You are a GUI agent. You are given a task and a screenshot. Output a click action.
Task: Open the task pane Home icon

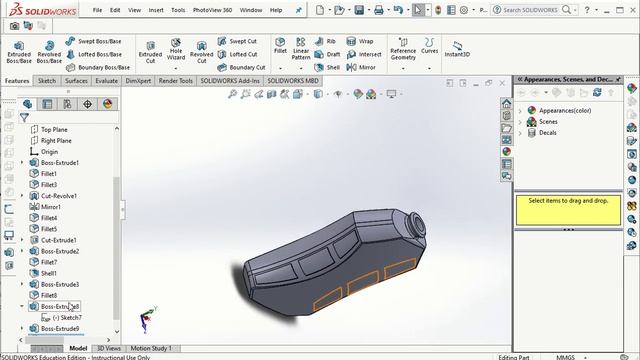coord(507,103)
